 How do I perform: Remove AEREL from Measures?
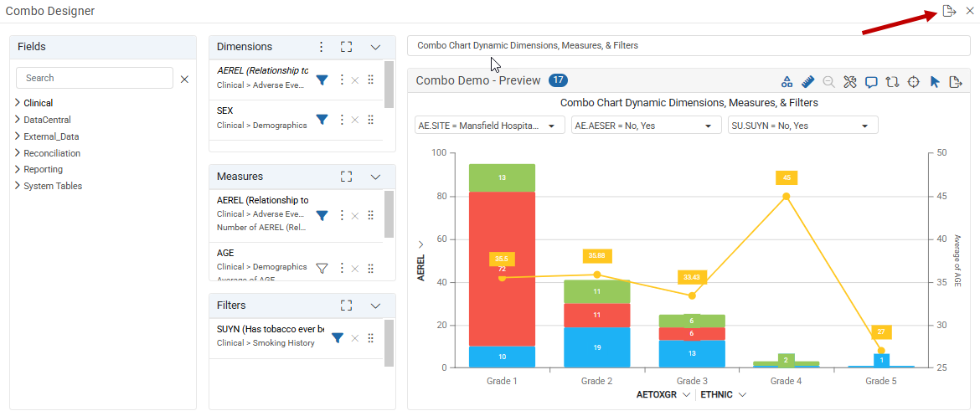355,215
